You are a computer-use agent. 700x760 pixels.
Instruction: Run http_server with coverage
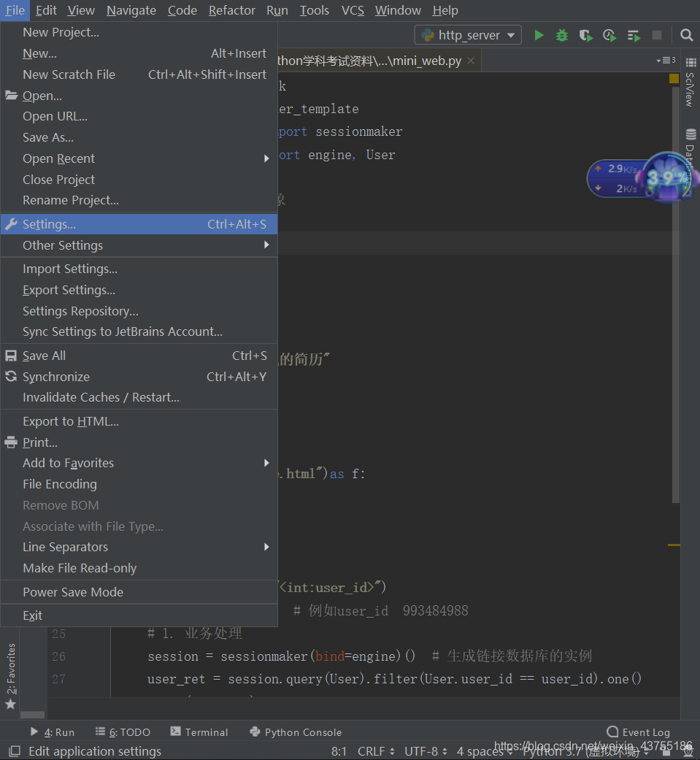click(x=585, y=35)
